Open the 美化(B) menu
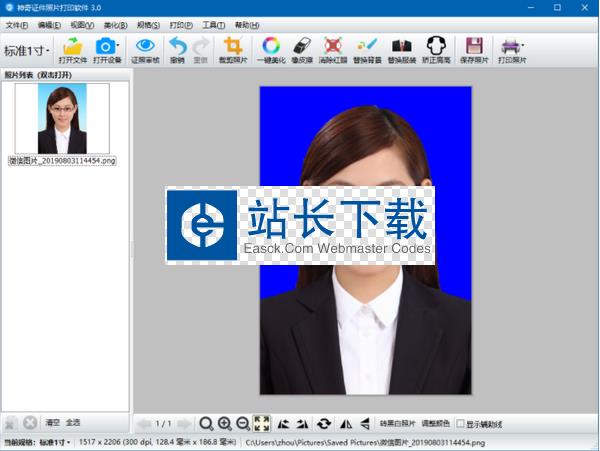The height and width of the screenshot is (451, 600). point(115,23)
